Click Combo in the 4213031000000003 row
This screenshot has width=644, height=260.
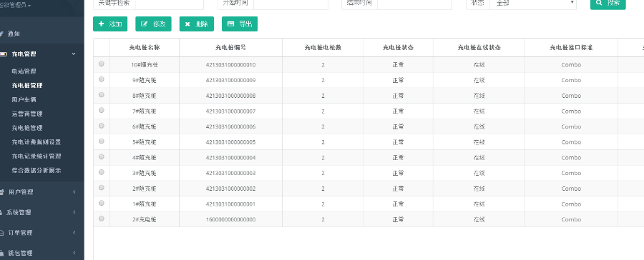point(571,173)
